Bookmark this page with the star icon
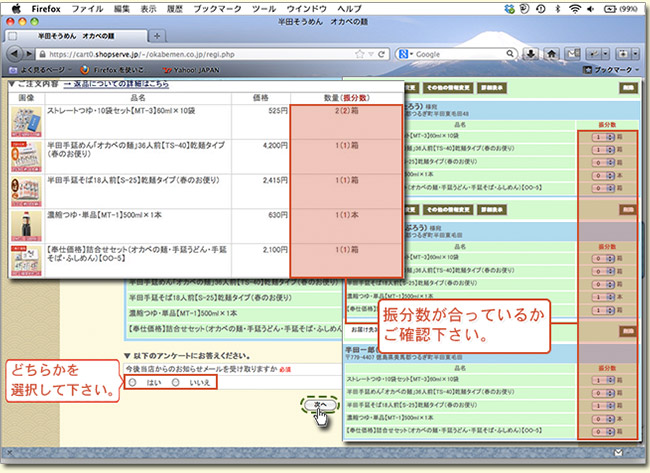This screenshot has width=650, height=473. pyautogui.click(x=357, y=53)
